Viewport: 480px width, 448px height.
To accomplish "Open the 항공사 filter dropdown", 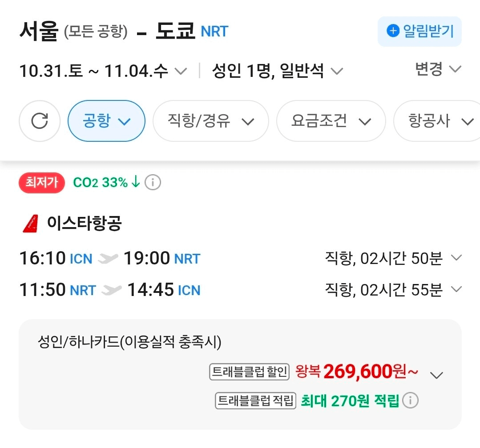I will (437, 121).
